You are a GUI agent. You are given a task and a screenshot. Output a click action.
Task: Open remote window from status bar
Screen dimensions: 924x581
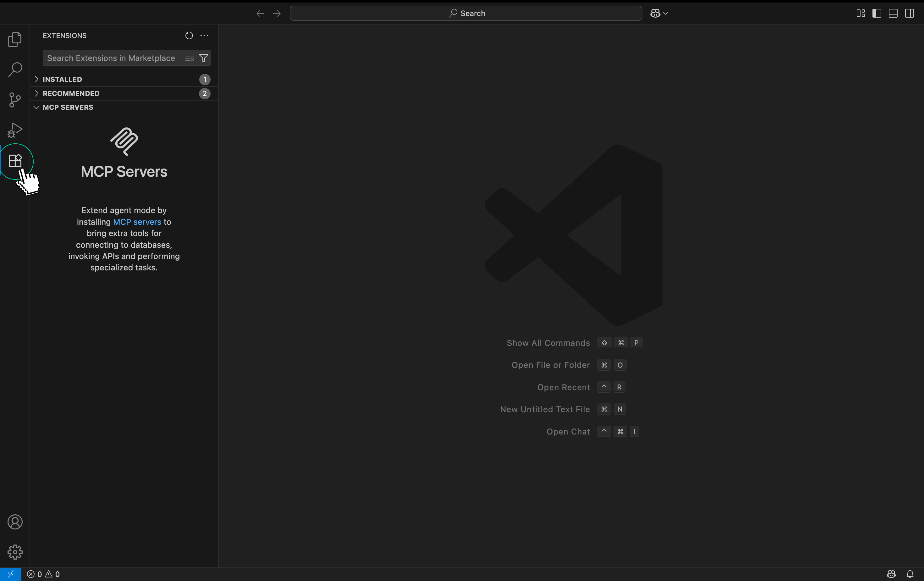(10, 574)
